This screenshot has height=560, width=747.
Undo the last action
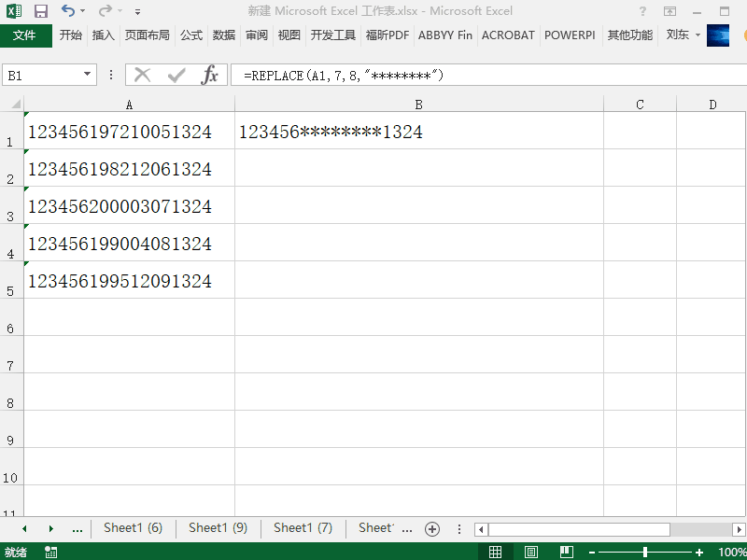(x=68, y=10)
